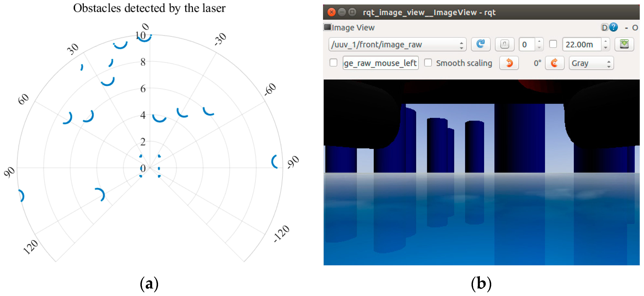Viewport: 644px width, 296px height.
Task: Increase the 22.00m range value
Action: point(605,41)
